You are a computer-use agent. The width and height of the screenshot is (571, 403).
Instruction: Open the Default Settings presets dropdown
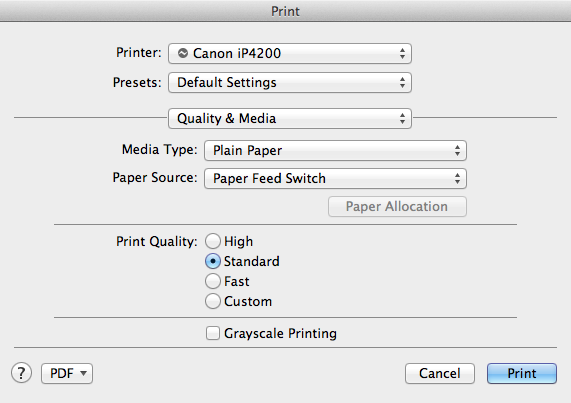[290, 82]
